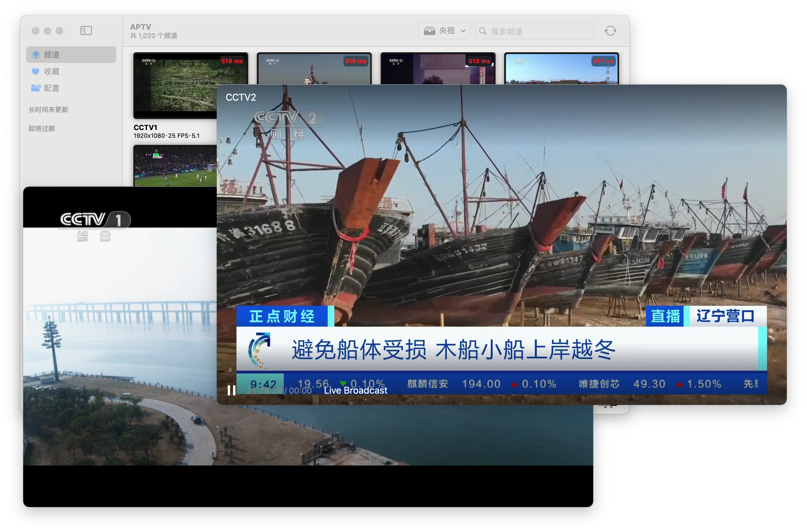The height and width of the screenshot is (532, 807).
Task: Toggle the sidebar panel icon
Action: click(x=86, y=31)
